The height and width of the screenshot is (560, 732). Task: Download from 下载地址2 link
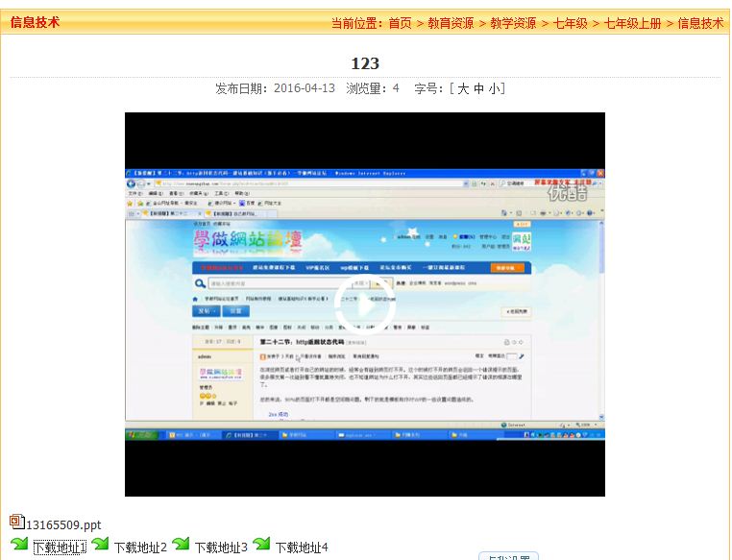(140, 548)
